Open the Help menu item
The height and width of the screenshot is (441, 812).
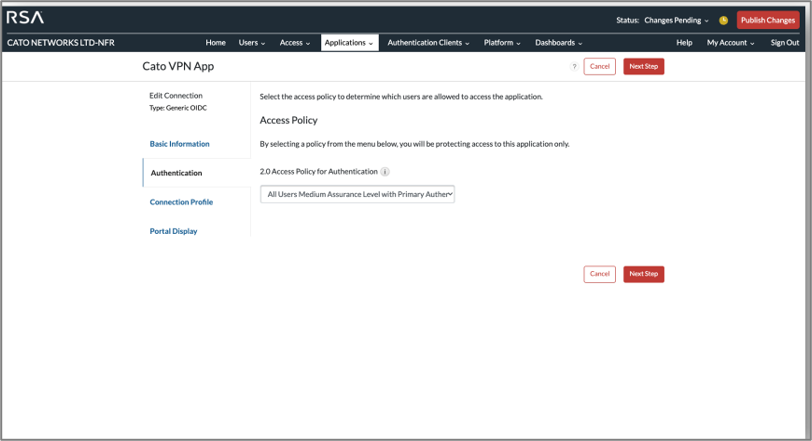point(684,42)
